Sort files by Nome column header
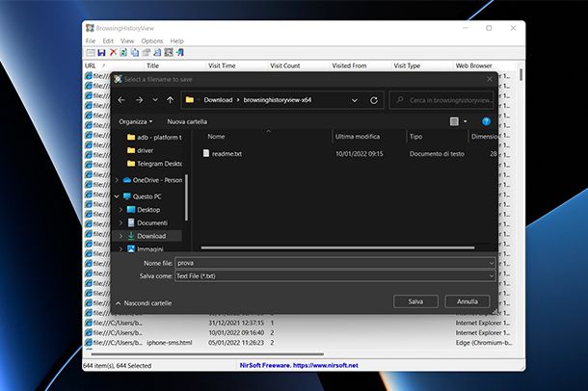This screenshot has width=588, height=391. click(216, 137)
